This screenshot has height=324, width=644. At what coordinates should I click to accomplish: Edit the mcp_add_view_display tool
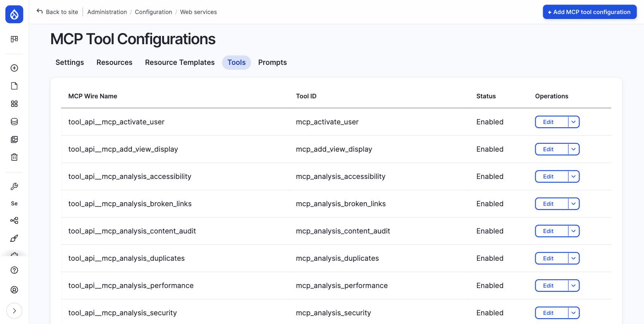tap(551, 149)
